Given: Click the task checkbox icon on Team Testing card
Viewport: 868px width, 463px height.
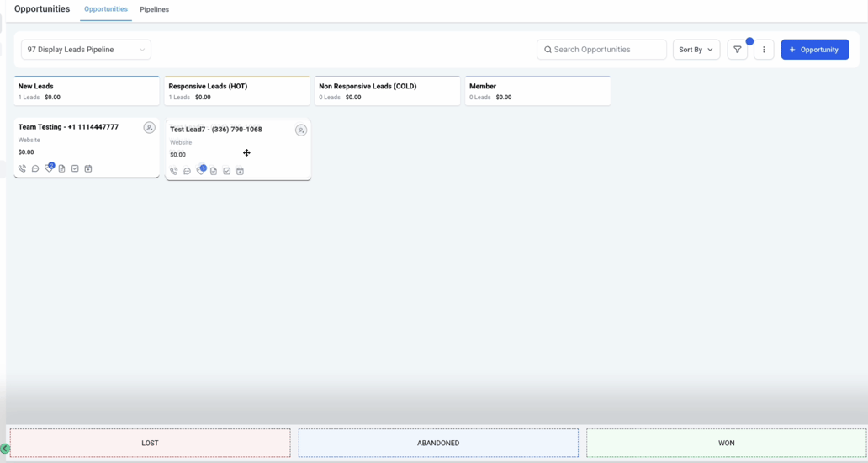Looking at the screenshot, I should click(75, 168).
